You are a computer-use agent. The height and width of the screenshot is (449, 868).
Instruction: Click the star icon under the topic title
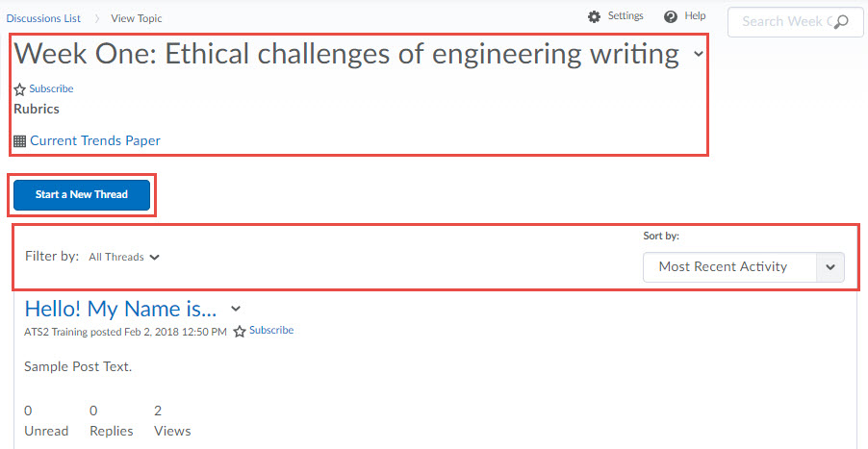click(x=19, y=89)
